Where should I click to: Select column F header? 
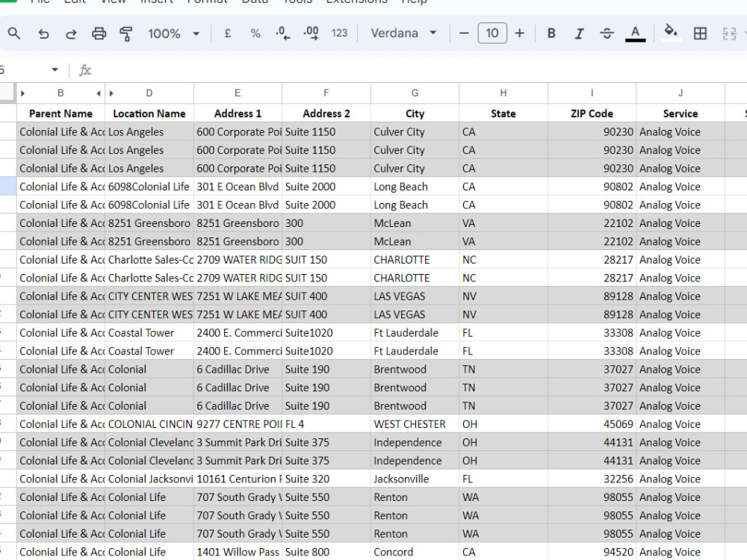[x=326, y=93]
